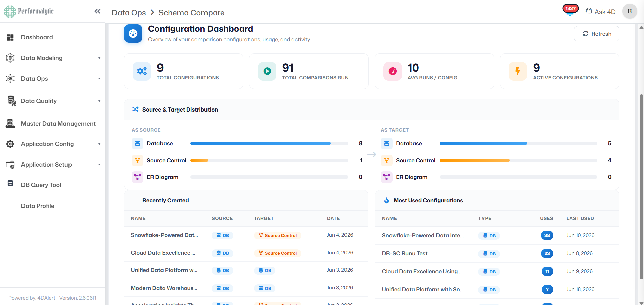
Task: Click the Data Ops sidebar icon
Action: click(x=10, y=79)
